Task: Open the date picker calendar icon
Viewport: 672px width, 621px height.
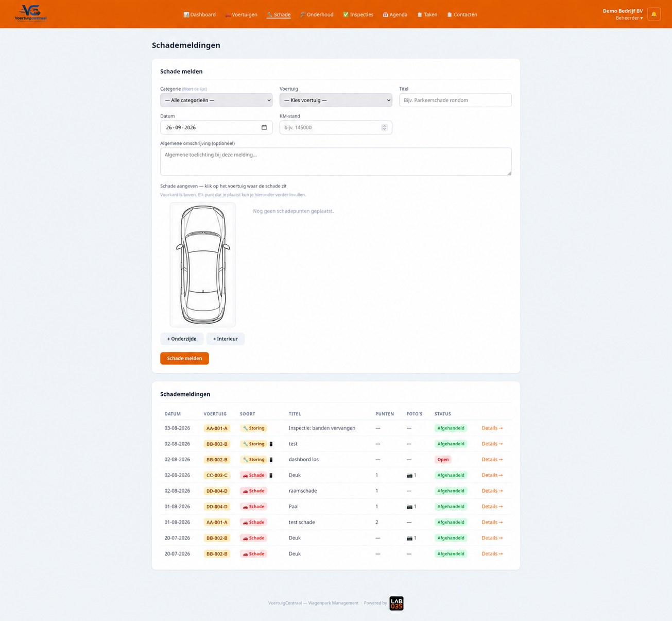Action: (x=264, y=127)
